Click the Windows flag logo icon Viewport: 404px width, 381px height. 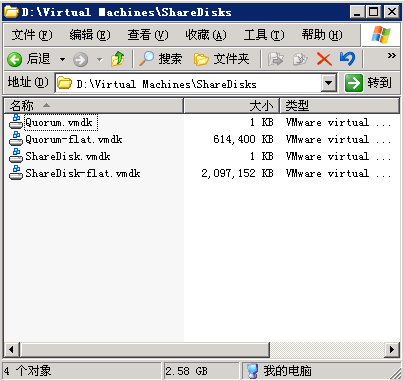pos(381,35)
